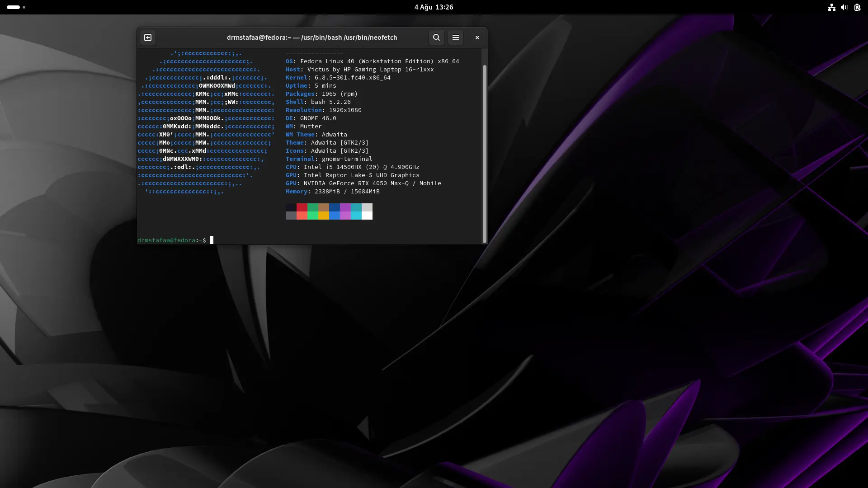
Task: Open a new terminal tab
Action: point(148,38)
